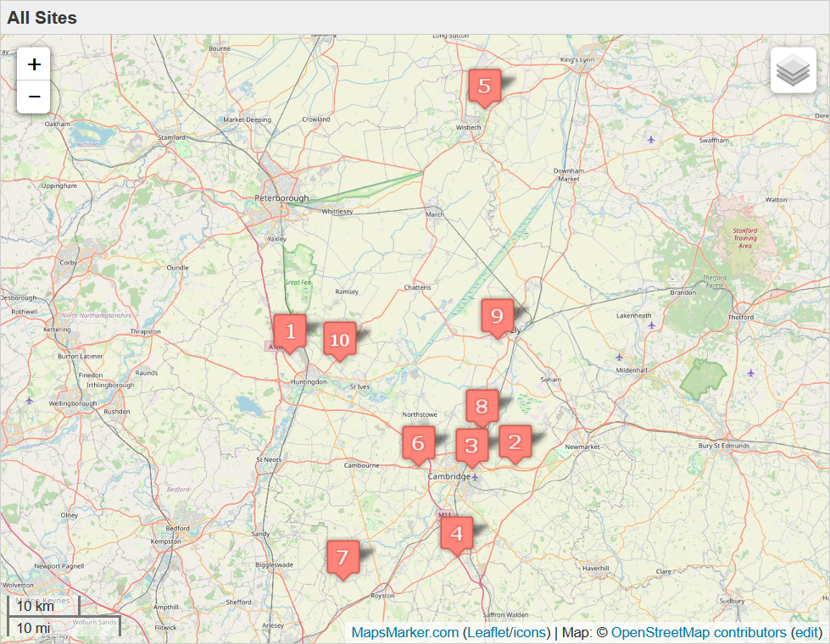Open map marker number 7
830x644 pixels.
343,559
